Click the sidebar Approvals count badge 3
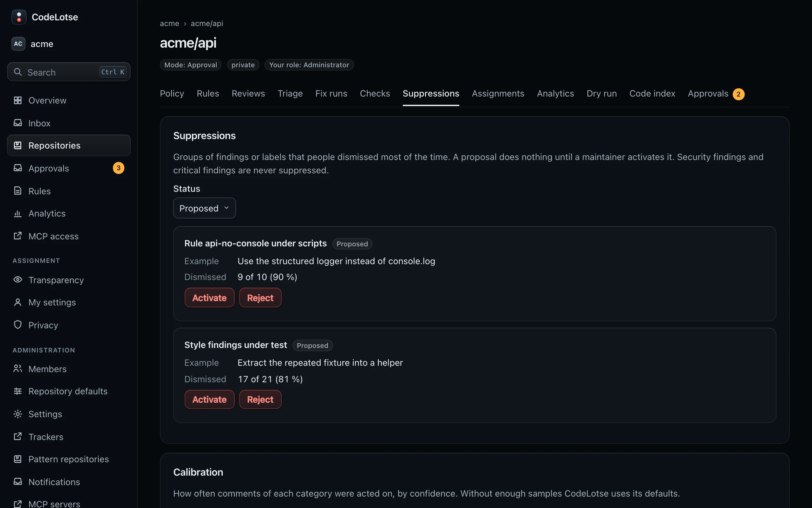The width and height of the screenshot is (812, 508). (118, 168)
